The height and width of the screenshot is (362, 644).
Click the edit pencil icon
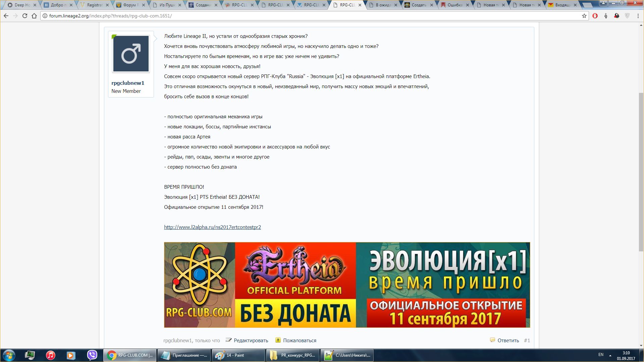tap(229, 340)
